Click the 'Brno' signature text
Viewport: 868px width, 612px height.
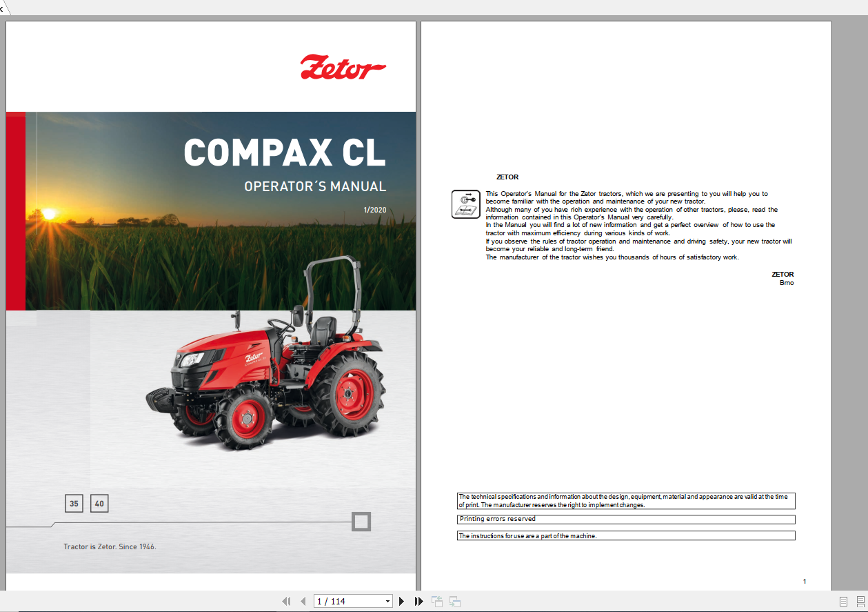pos(787,283)
